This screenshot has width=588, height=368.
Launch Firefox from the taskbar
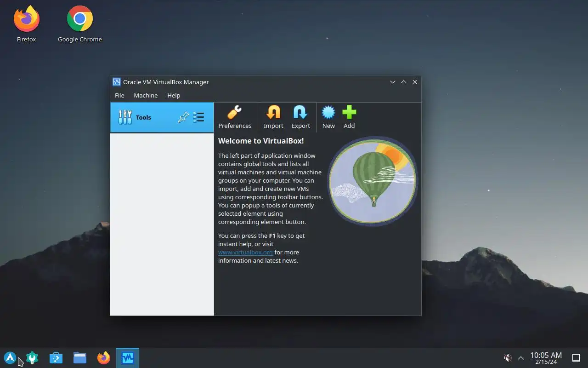click(104, 357)
